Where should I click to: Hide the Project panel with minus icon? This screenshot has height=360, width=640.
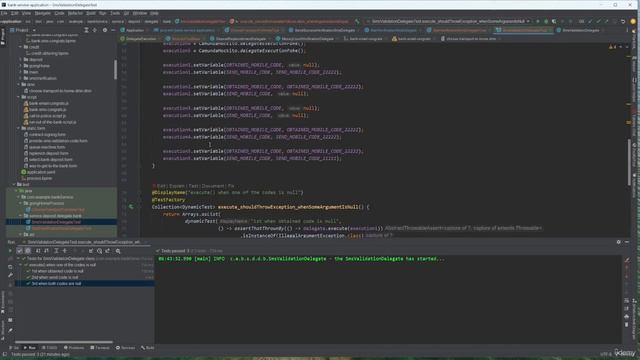[113, 30]
